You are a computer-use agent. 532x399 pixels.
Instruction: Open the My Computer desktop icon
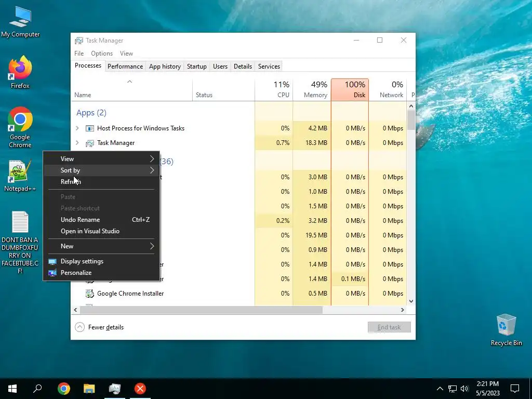20,22
